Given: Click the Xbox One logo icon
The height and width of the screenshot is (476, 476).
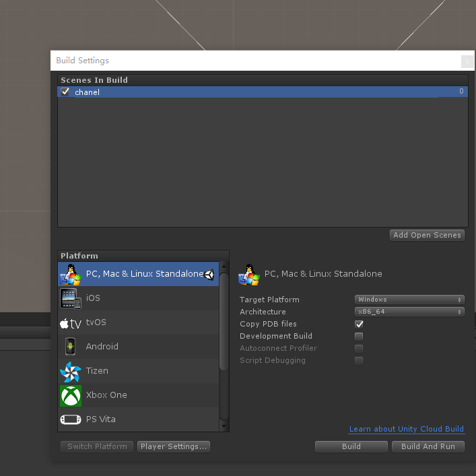Looking at the screenshot, I should [x=71, y=396].
